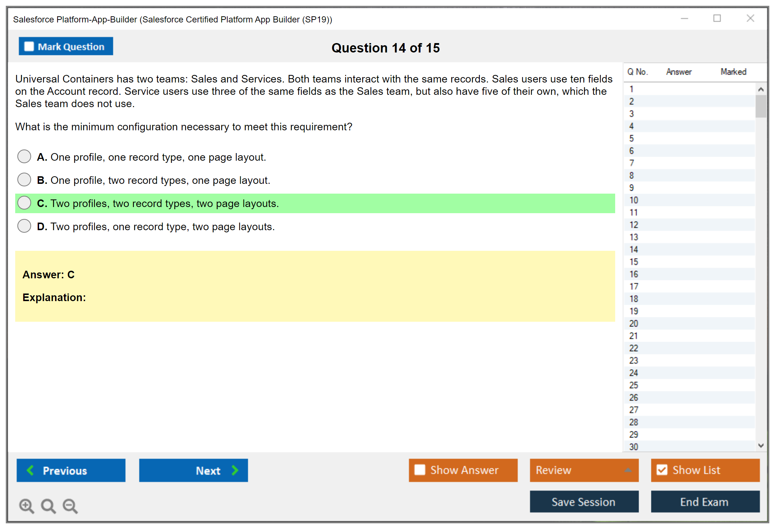Open question 22 row in list
This screenshot has height=532, width=778.
point(634,348)
